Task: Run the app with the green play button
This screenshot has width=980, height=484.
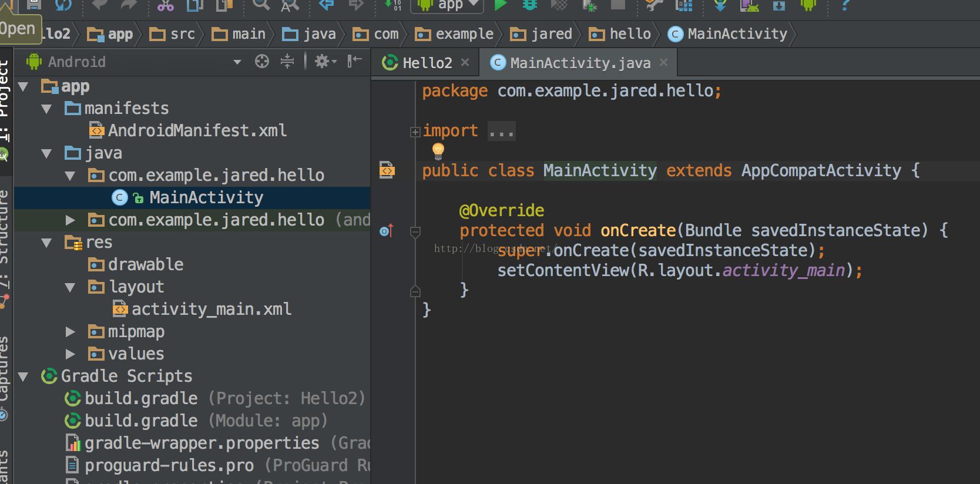Action: pyautogui.click(x=501, y=5)
